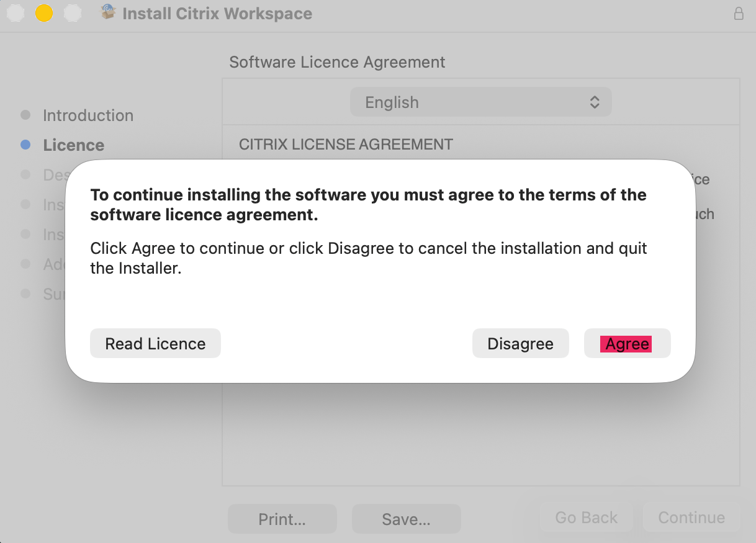Click the CITRIX LICENSE AGREEMENT heading
This screenshot has width=756, height=543.
tap(346, 145)
